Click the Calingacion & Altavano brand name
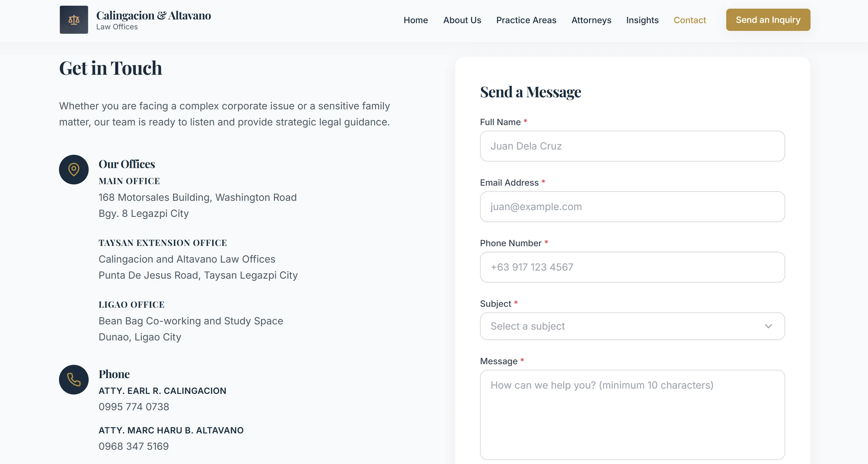The height and width of the screenshot is (464, 868). coord(154,15)
